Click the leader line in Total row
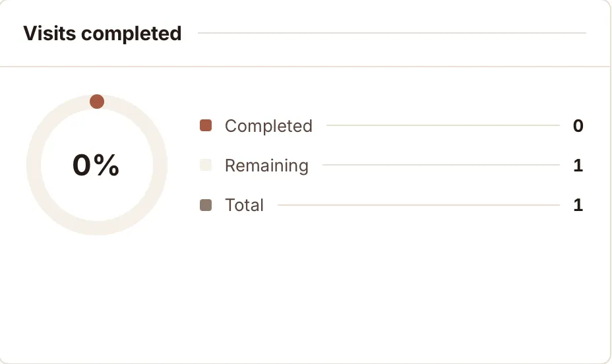 coord(418,205)
